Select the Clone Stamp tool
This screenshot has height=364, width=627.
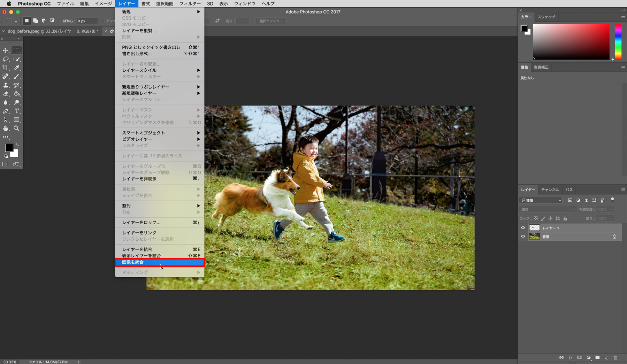6,85
